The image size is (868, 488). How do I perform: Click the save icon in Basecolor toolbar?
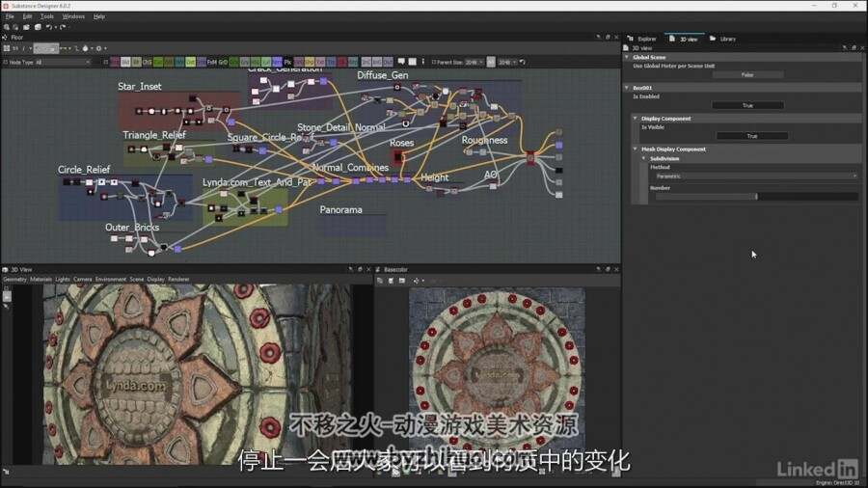(391, 281)
